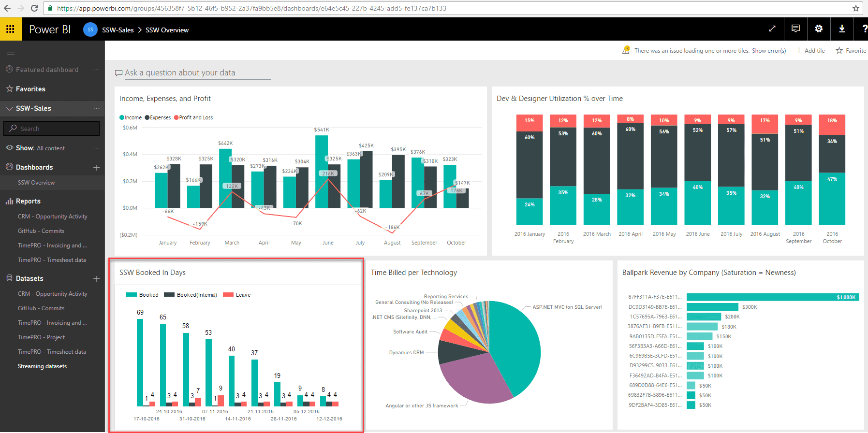Open Featured dashboard ellipsis menu
Viewport: 868px width, 433px height.
96,70
